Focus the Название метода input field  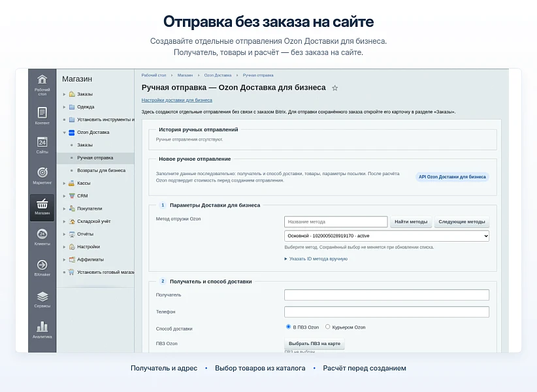pyautogui.click(x=336, y=222)
